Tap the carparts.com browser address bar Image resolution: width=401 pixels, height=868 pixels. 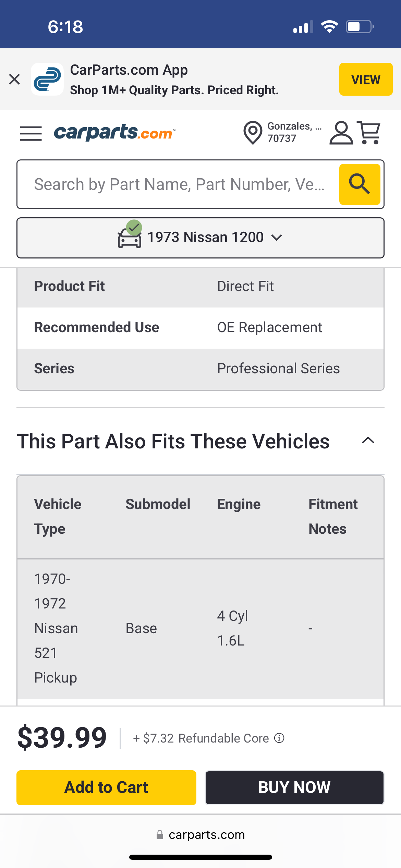201,834
